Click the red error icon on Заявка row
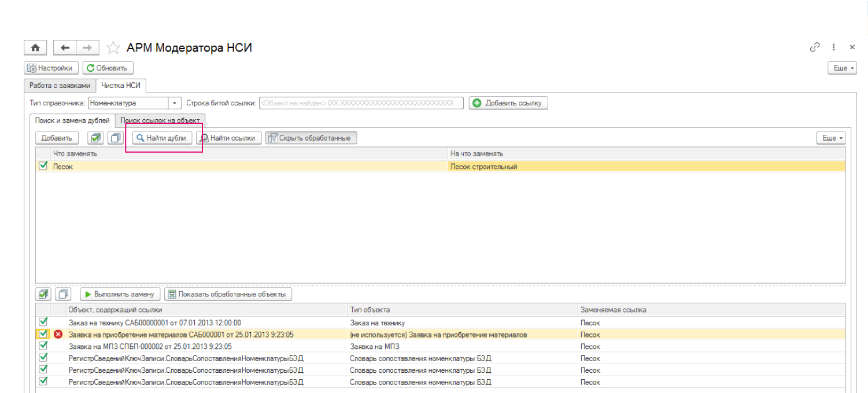The image size is (868, 393). tap(58, 335)
